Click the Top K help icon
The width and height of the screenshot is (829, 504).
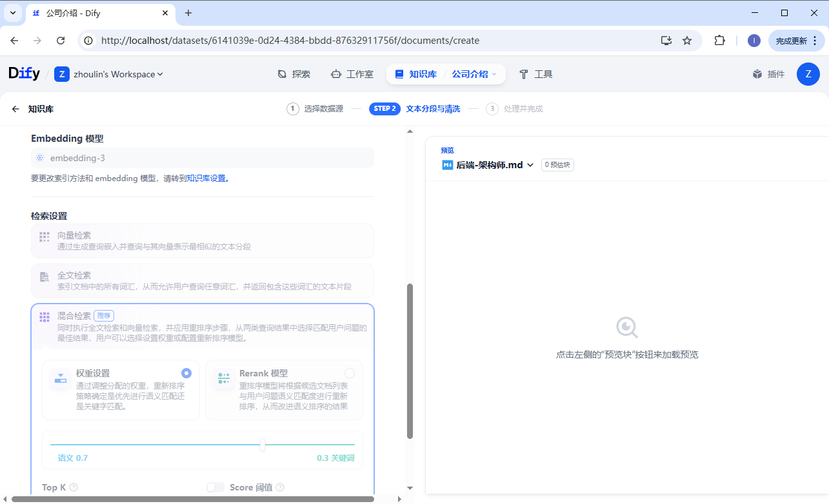pos(74,488)
